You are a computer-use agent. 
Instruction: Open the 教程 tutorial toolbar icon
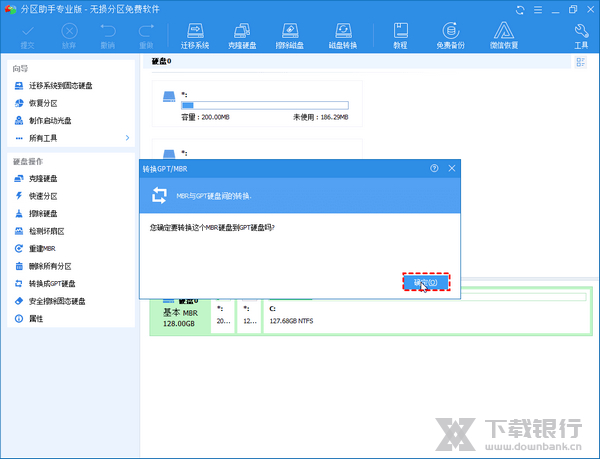click(x=400, y=37)
